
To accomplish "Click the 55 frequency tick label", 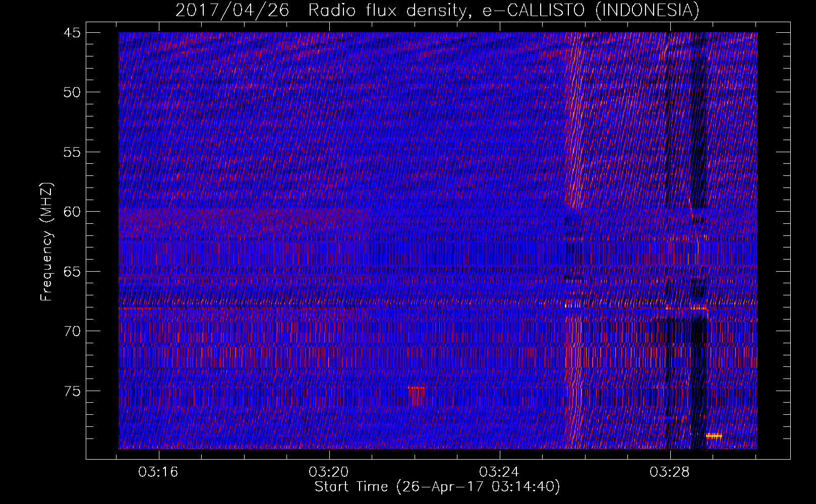I will click(72, 152).
